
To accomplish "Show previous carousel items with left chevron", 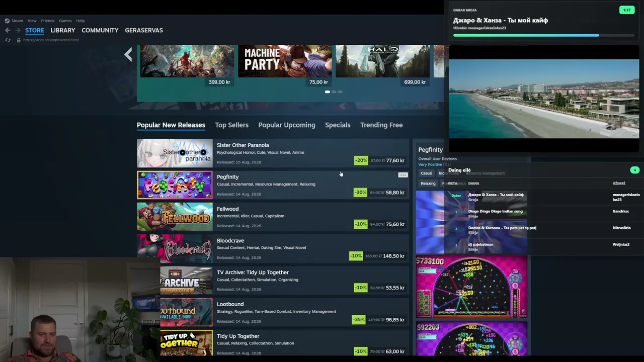I will coord(128,54).
